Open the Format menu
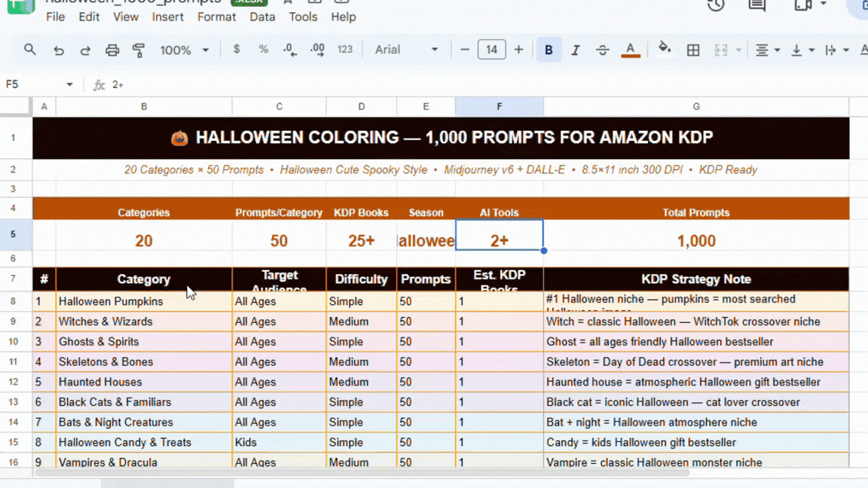The width and height of the screenshot is (868, 488). (x=216, y=17)
